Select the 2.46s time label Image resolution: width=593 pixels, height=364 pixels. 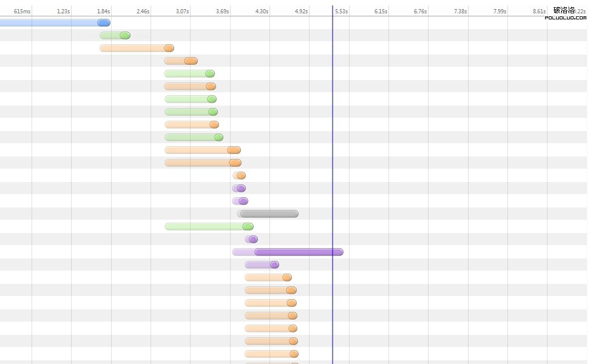(x=143, y=12)
